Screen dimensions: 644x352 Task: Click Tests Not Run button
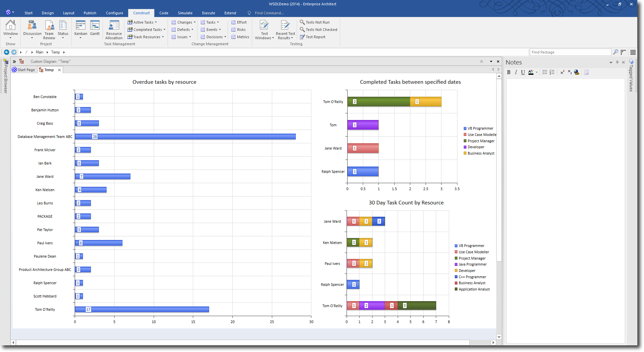(x=314, y=22)
